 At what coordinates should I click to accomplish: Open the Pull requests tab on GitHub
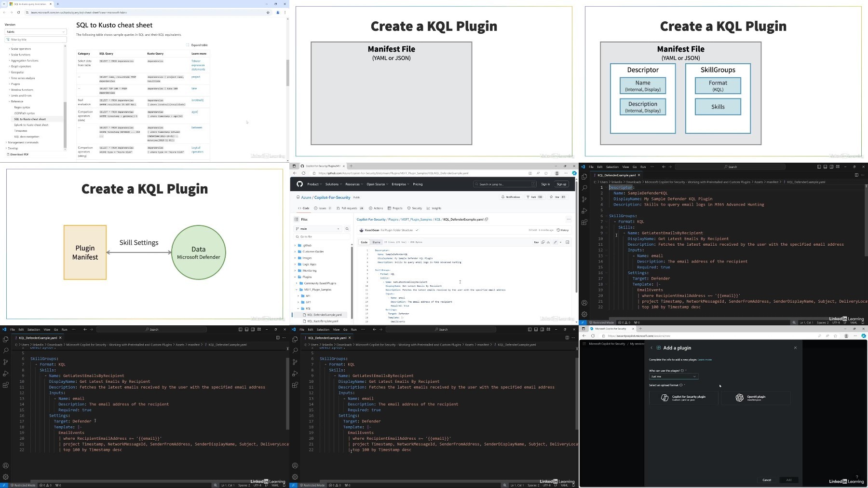[x=350, y=208]
